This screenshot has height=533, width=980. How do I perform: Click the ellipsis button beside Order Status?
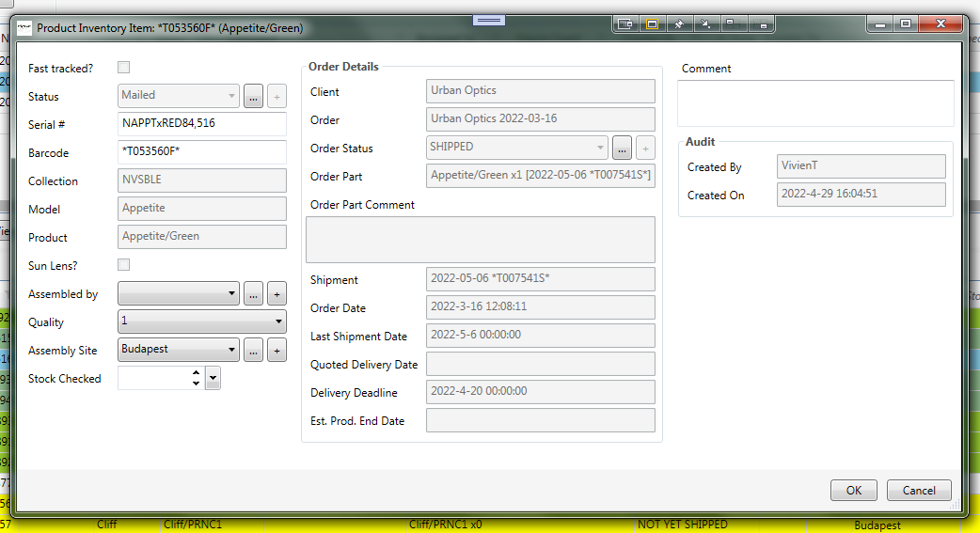pyautogui.click(x=622, y=148)
